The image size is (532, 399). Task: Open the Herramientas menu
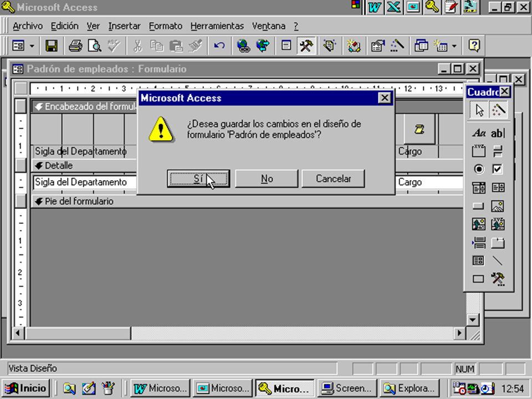click(x=217, y=26)
